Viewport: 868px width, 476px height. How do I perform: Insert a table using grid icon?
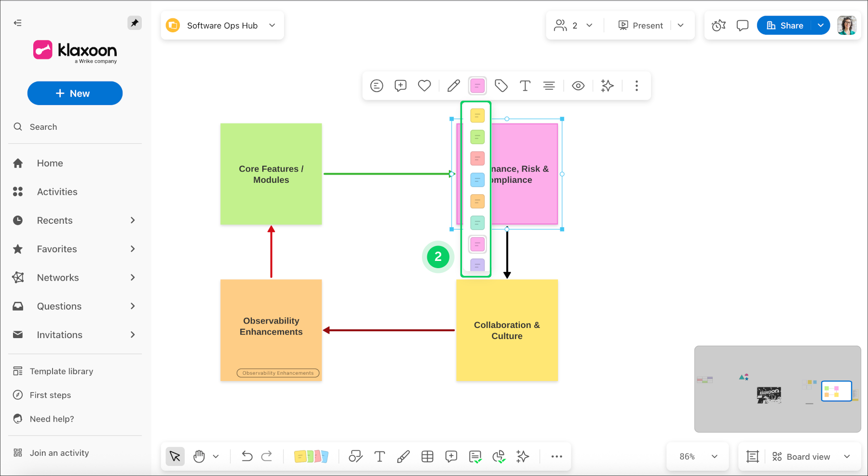click(427, 456)
